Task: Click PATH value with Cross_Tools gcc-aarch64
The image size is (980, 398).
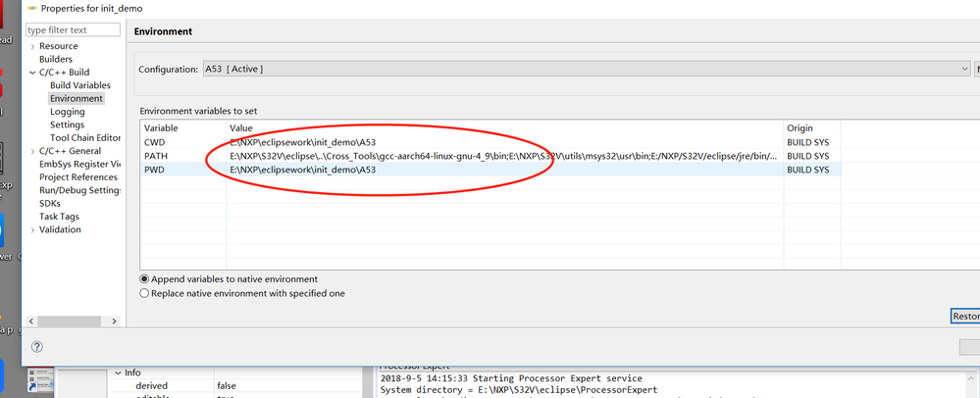Action: pyautogui.click(x=504, y=156)
